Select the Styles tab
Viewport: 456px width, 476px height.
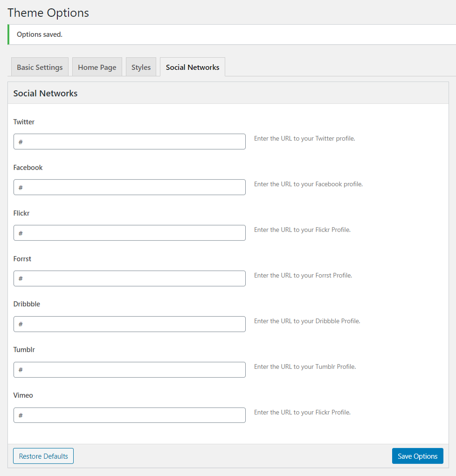(x=141, y=67)
